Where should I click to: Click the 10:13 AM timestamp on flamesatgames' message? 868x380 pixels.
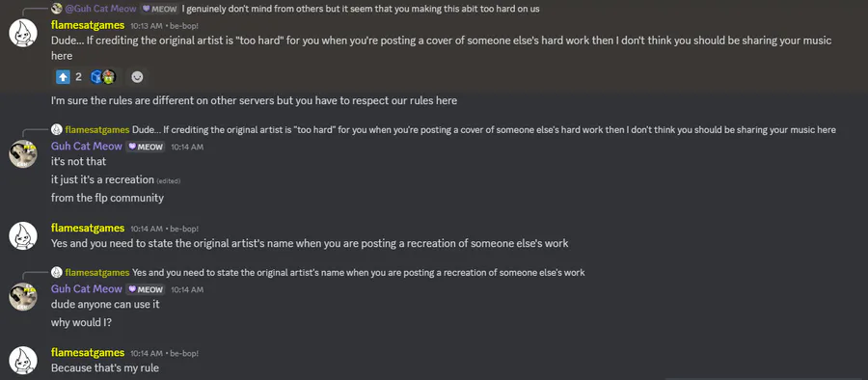click(x=147, y=26)
